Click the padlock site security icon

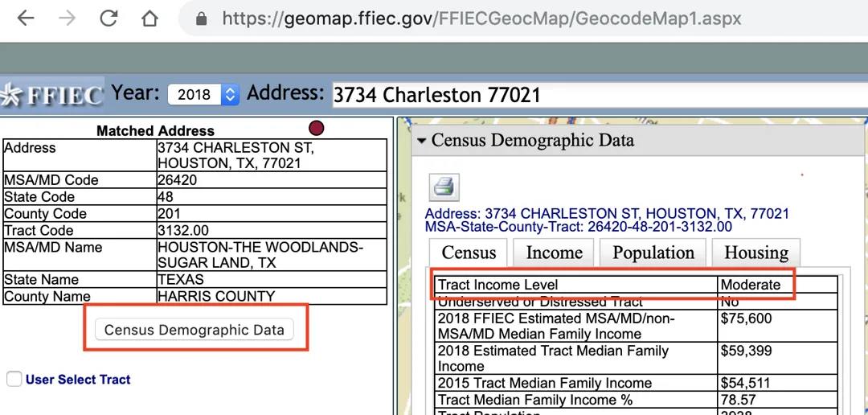point(202,19)
